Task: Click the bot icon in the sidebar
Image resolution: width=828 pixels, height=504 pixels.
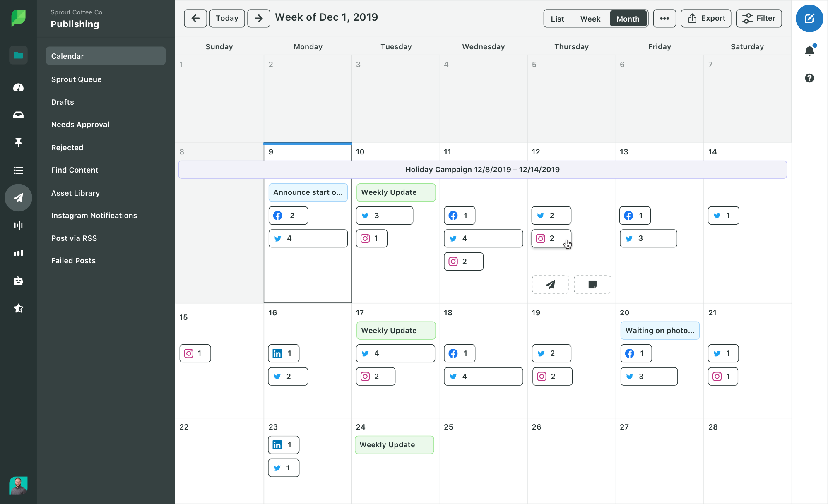Action: click(18, 281)
